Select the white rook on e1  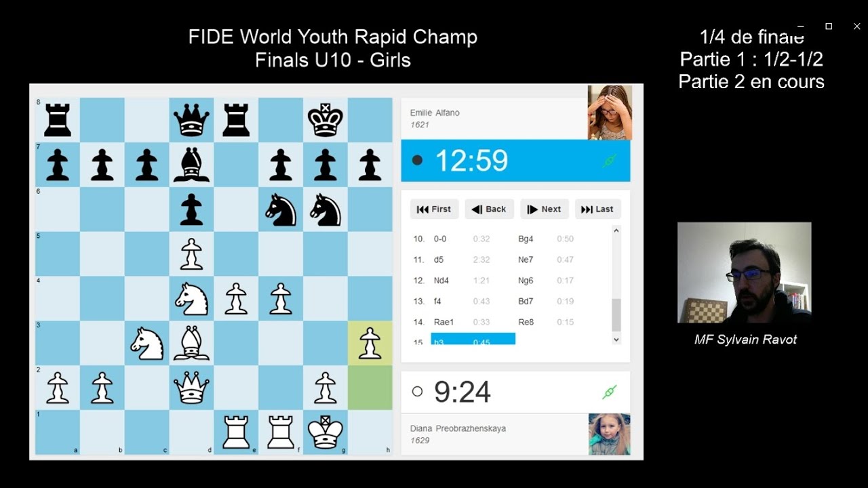[236, 433]
